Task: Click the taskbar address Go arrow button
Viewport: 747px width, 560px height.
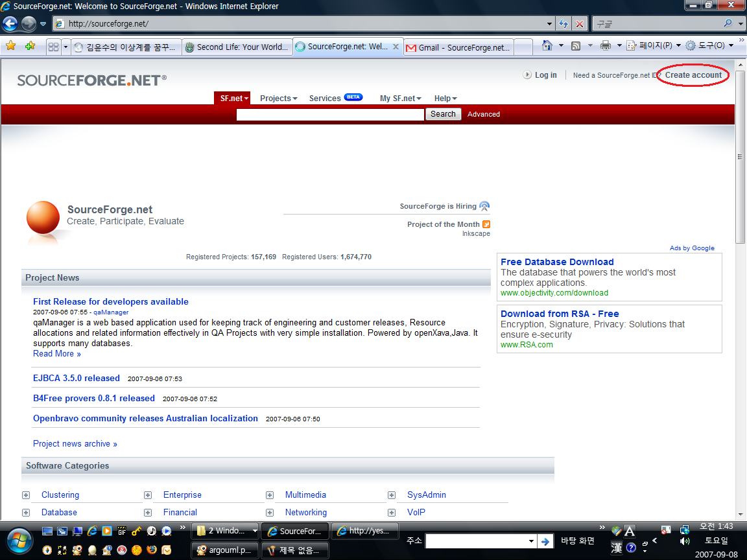Action: pos(545,541)
